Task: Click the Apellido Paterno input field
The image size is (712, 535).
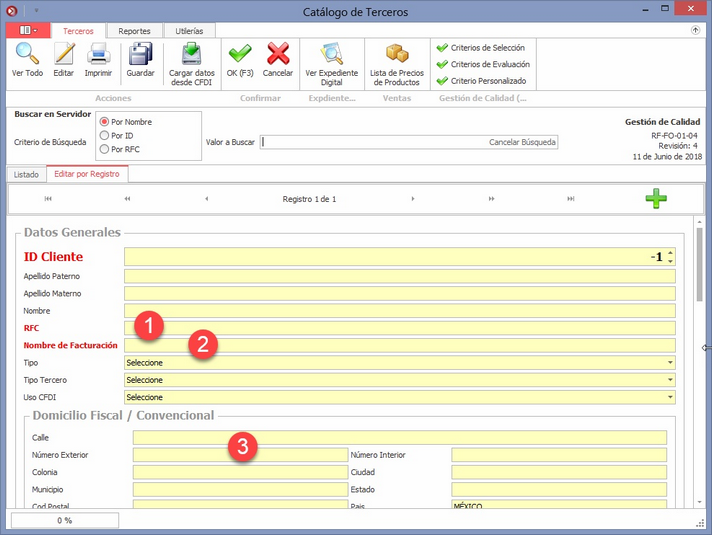Action: 400,276
